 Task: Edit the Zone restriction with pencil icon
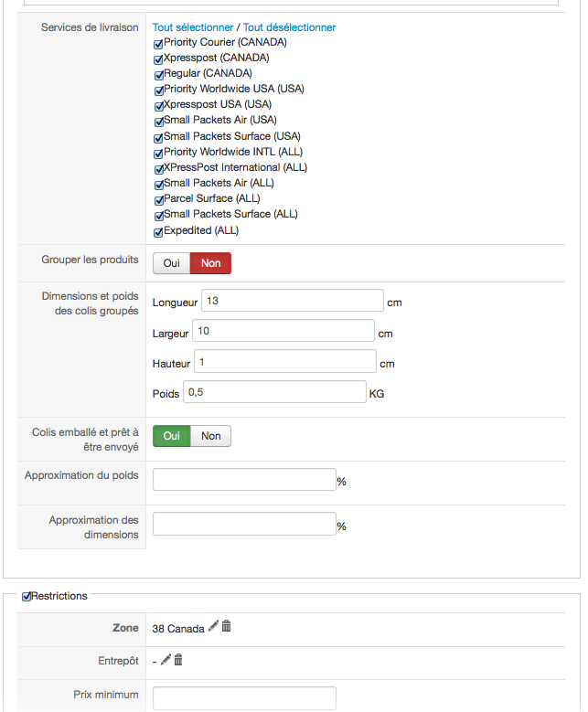click(213, 626)
